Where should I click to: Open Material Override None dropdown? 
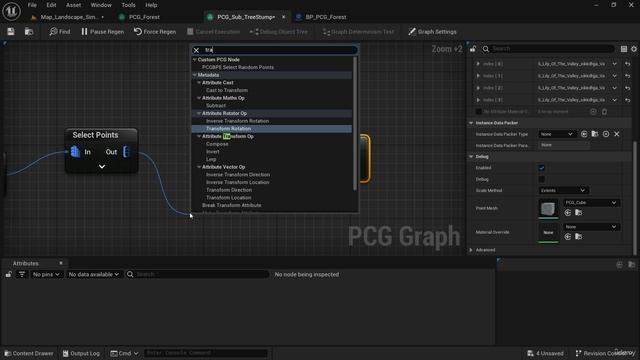pos(591,227)
